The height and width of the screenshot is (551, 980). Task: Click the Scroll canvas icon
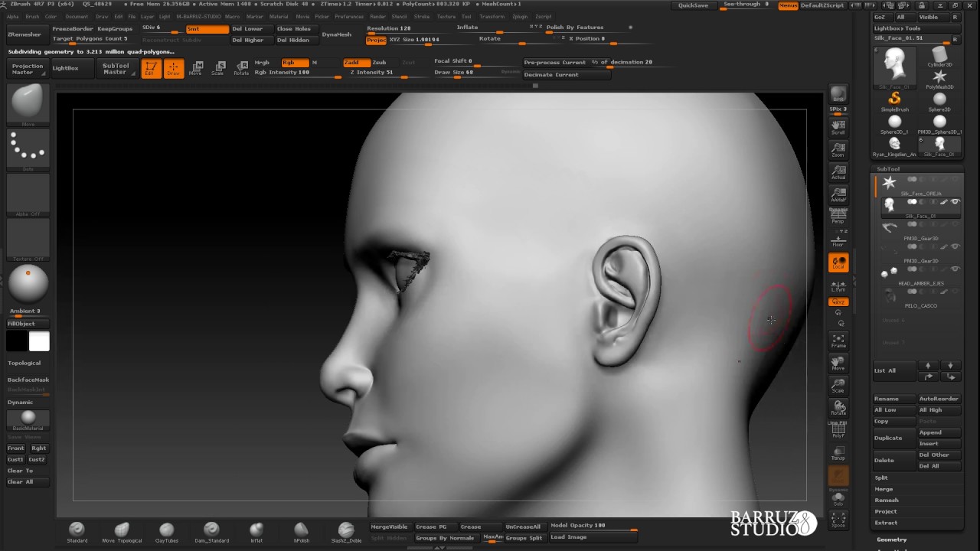pos(838,127)
